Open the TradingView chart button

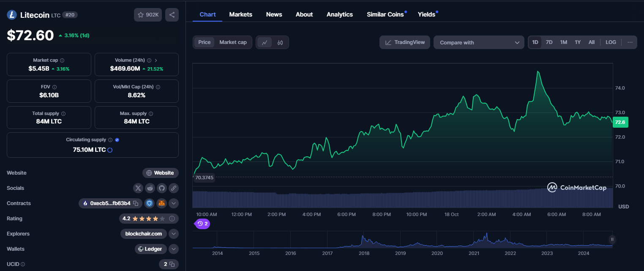coord(405,42)
